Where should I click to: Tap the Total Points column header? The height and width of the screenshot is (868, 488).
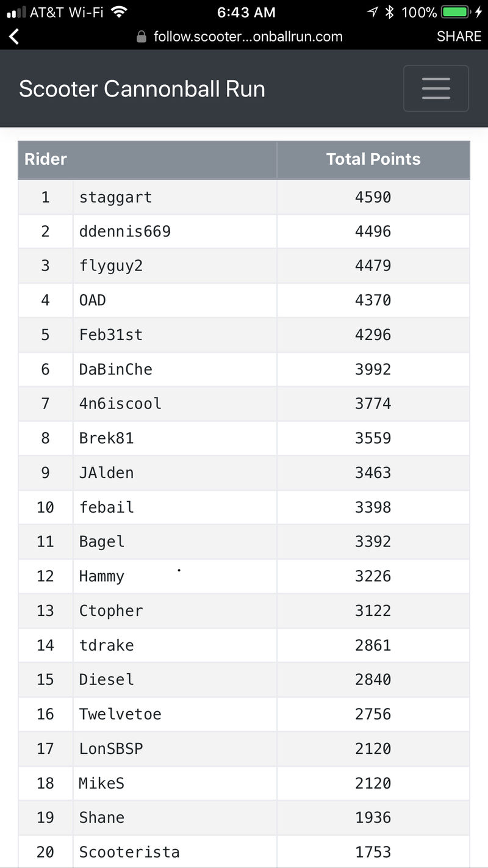pyautogui.click(x=373, y=159)
